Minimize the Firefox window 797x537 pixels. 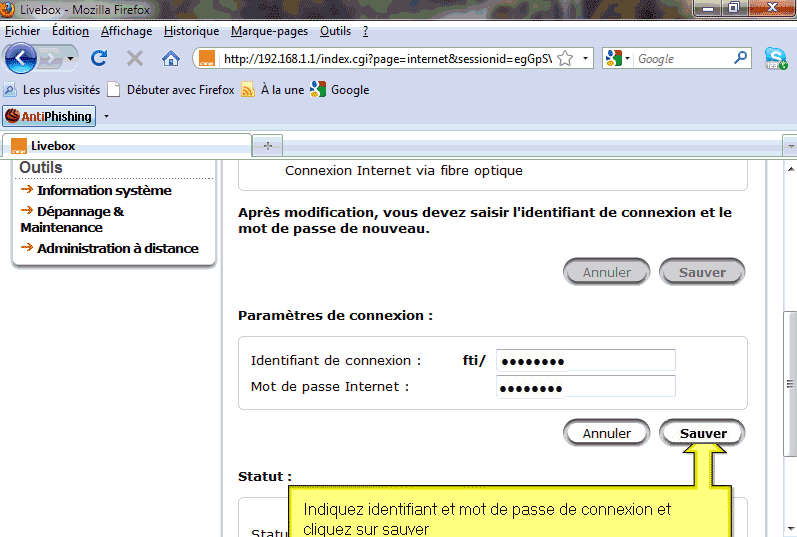tap(708, 8)
